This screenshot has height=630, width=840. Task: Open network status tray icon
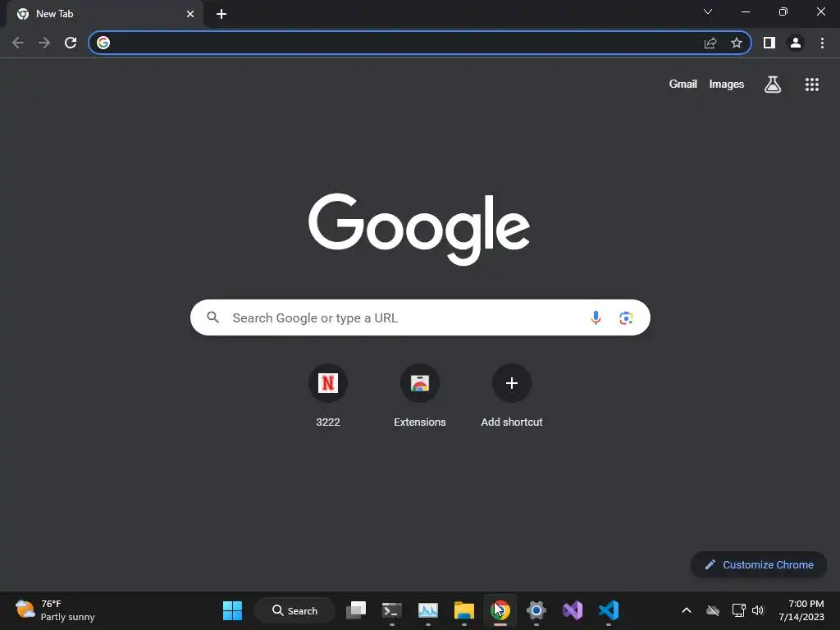[x=739, y=610]
